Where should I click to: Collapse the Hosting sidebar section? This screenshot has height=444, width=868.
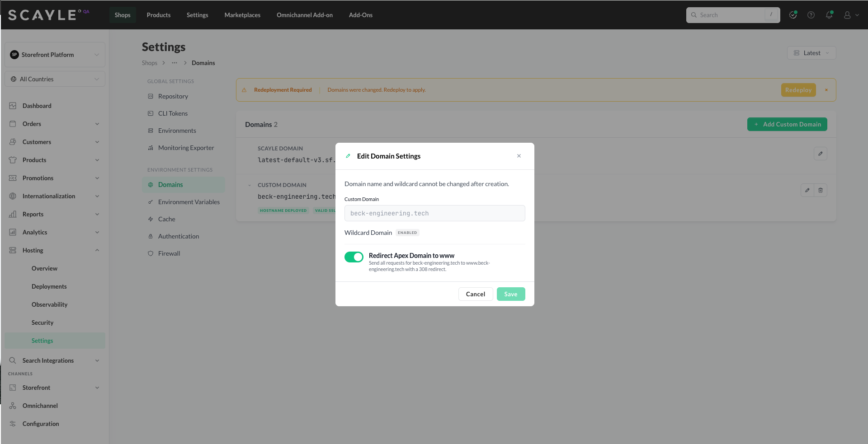click(55, 250)
